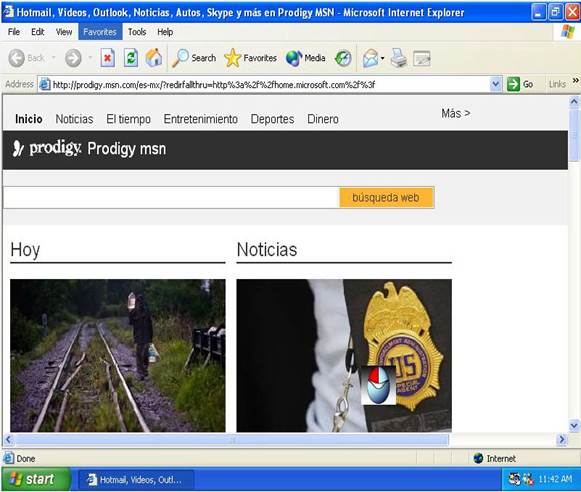Open Entretenimiento navigation link
The width and height of the screenshot is (581, 492).
[x=200, y=119]
